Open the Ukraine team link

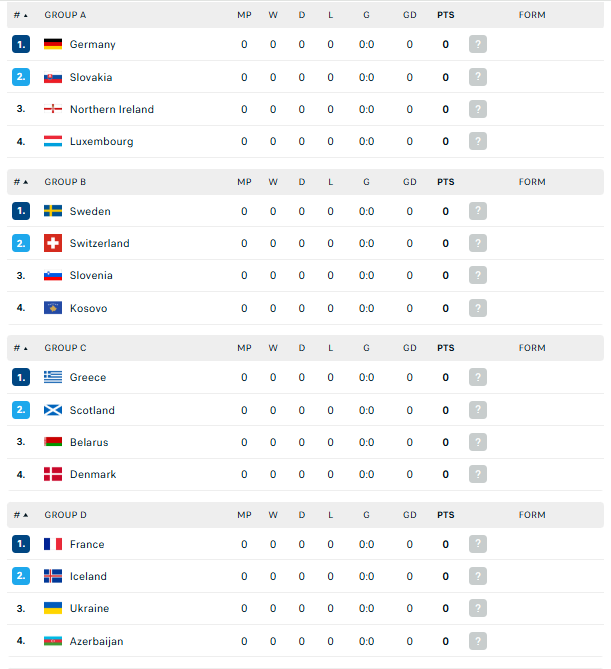[x=90, y=608]
